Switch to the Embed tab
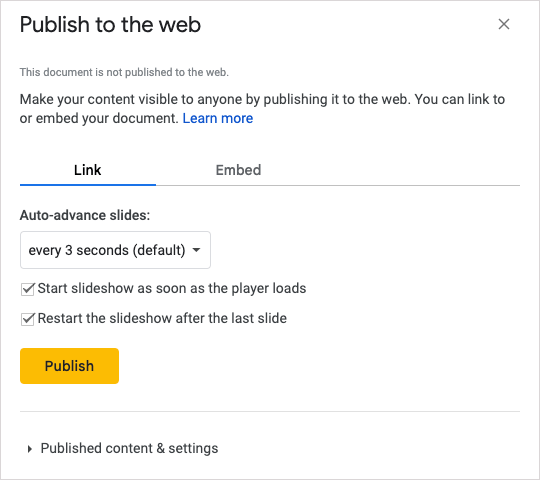This screenshot has height=480, width=540. [x=238, y=170]
